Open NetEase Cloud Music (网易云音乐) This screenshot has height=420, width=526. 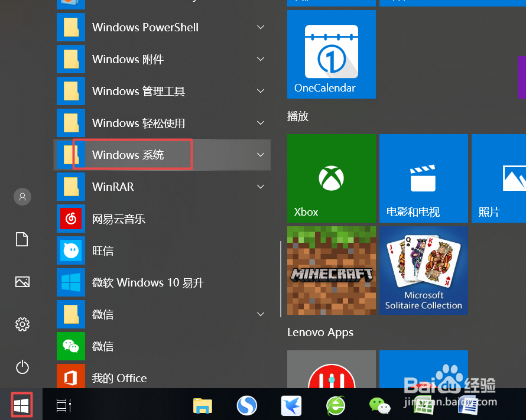point(118,219)
